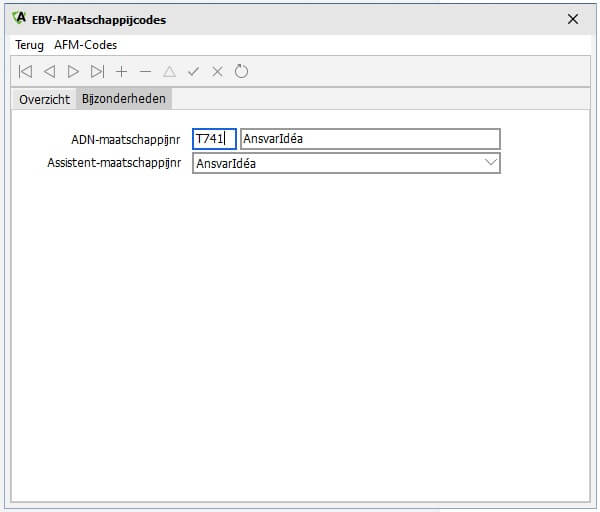Go to the next record
Screen dimensions: 600x512
(x=73, y=72)
